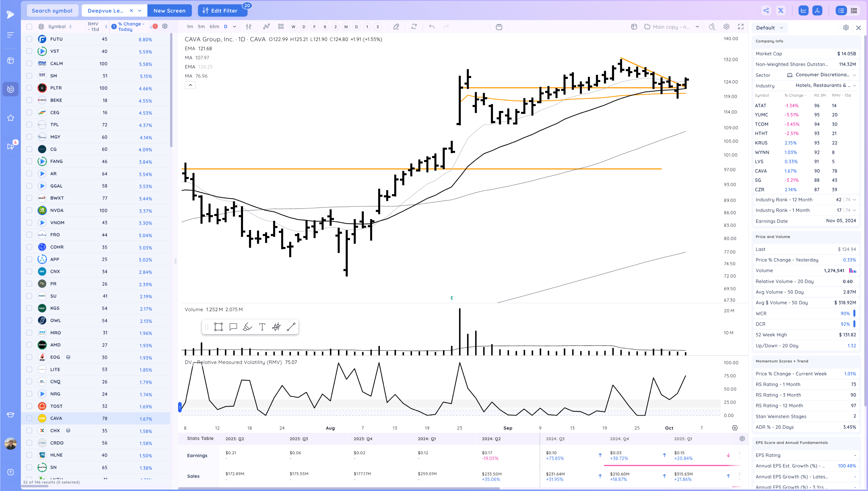
Task: Tick the checkbox next to PLTR
Action: 29,88
